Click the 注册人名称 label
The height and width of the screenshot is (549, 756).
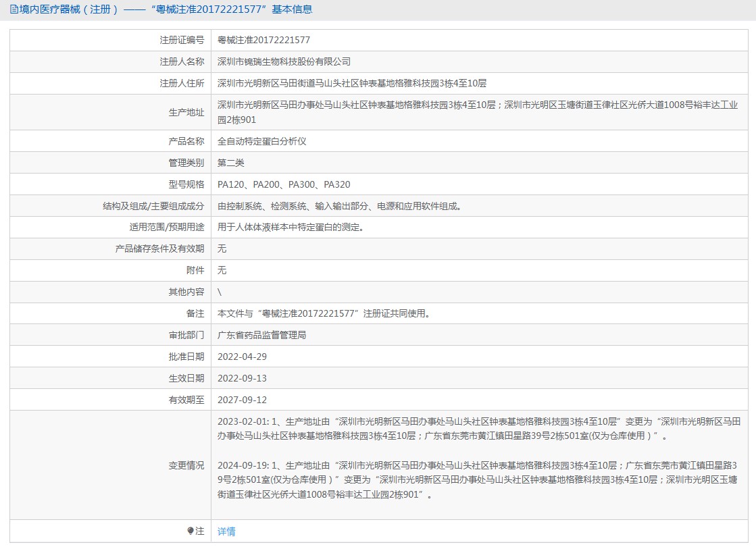tap(182, 61)
